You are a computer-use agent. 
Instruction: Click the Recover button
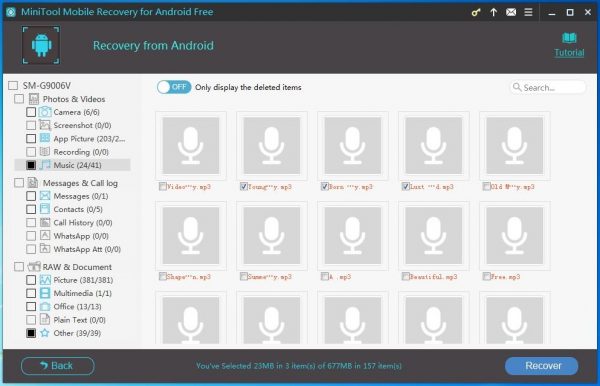541,366
